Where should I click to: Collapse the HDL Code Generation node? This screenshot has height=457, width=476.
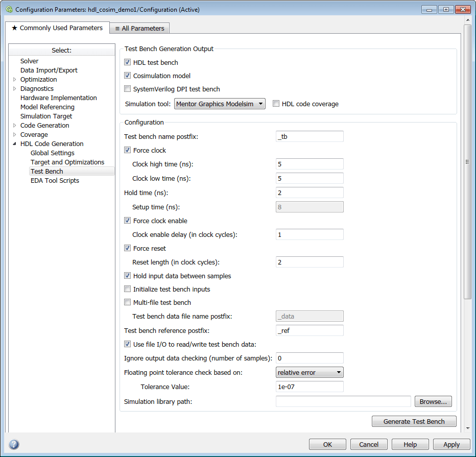15,144
